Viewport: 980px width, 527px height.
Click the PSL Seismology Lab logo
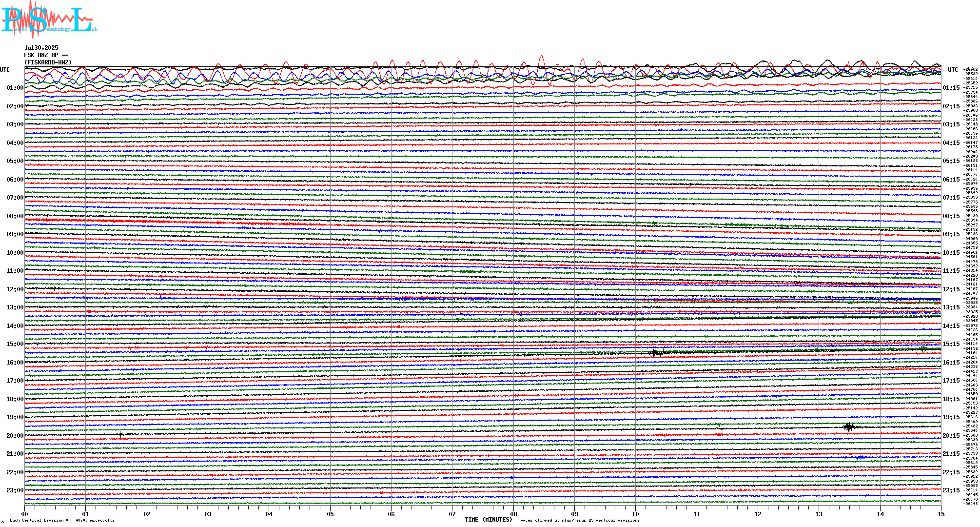(x=49, y=20)
